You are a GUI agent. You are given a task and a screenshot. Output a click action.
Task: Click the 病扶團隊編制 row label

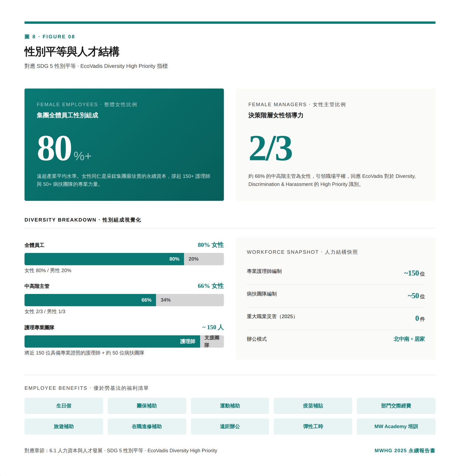(262, 294)
